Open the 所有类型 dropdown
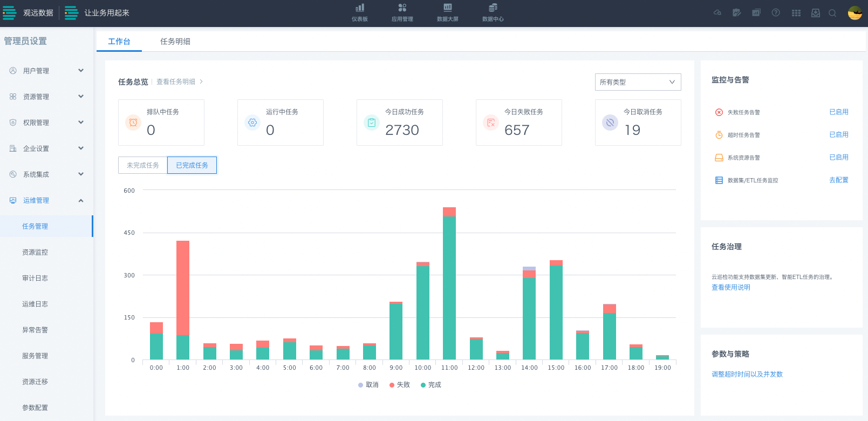This screenshot has height=421, width=868. click(x=638, y=82)
